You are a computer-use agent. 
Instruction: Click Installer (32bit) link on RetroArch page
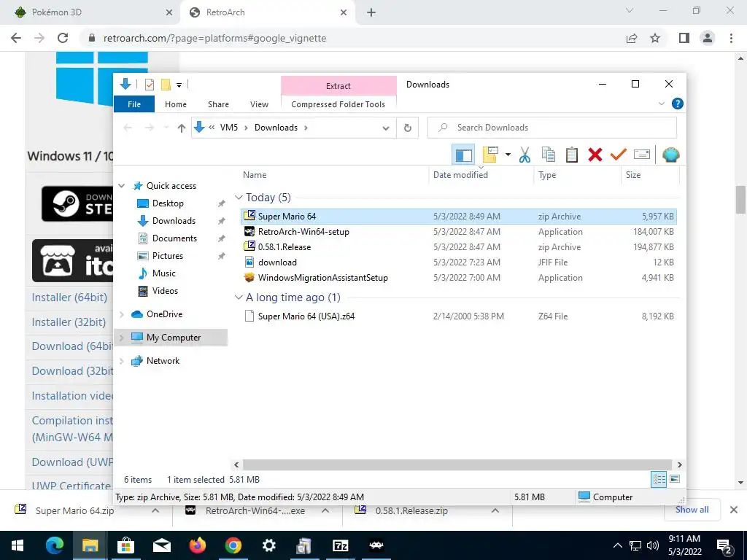tap(69, 322)
